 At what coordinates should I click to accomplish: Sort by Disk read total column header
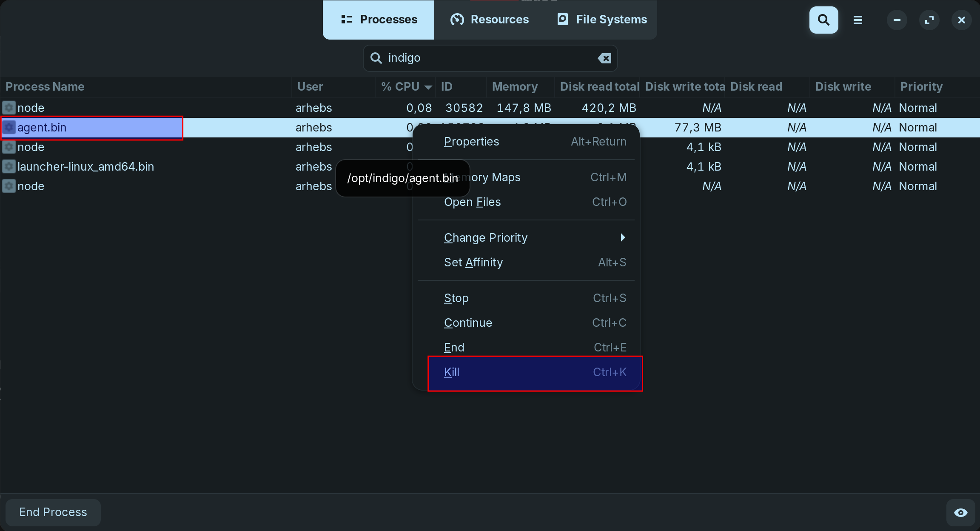pos(597,87)
